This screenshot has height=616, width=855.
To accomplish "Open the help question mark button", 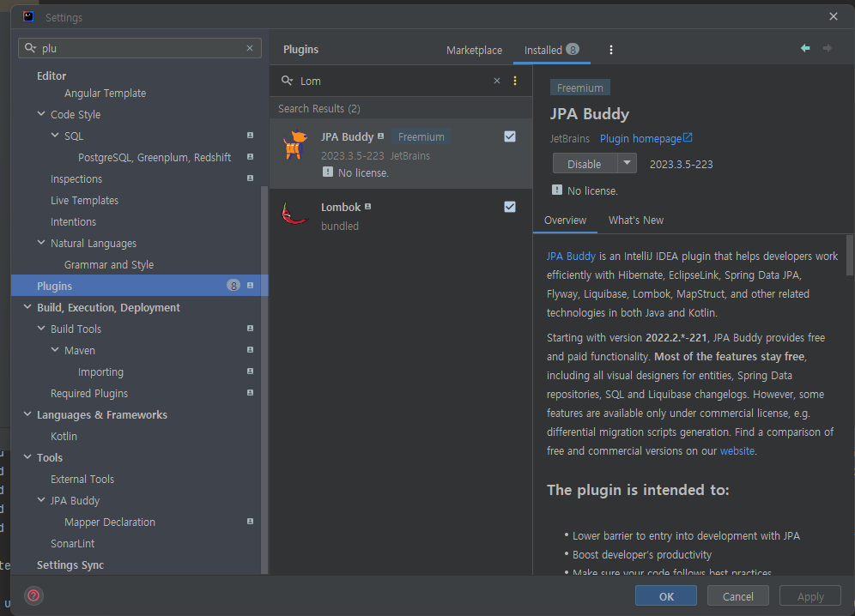I will click(x=33, y=595).
